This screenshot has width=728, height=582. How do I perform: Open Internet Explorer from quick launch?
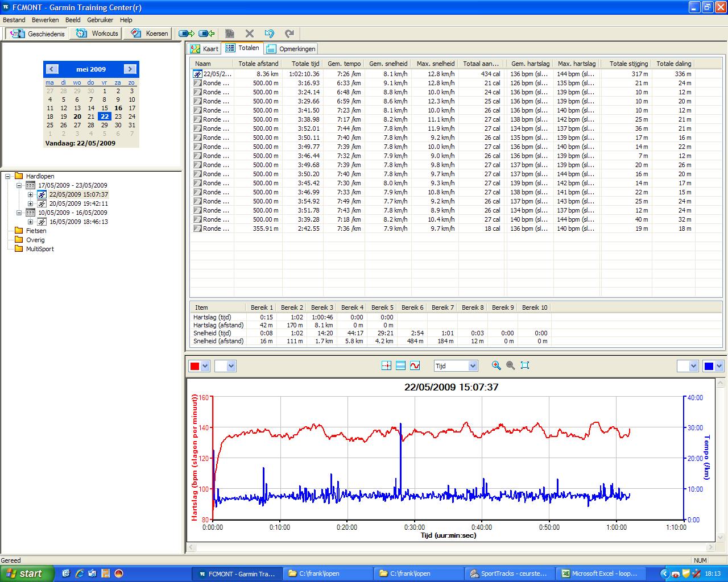pyautogui.click(x=80, y=573)
